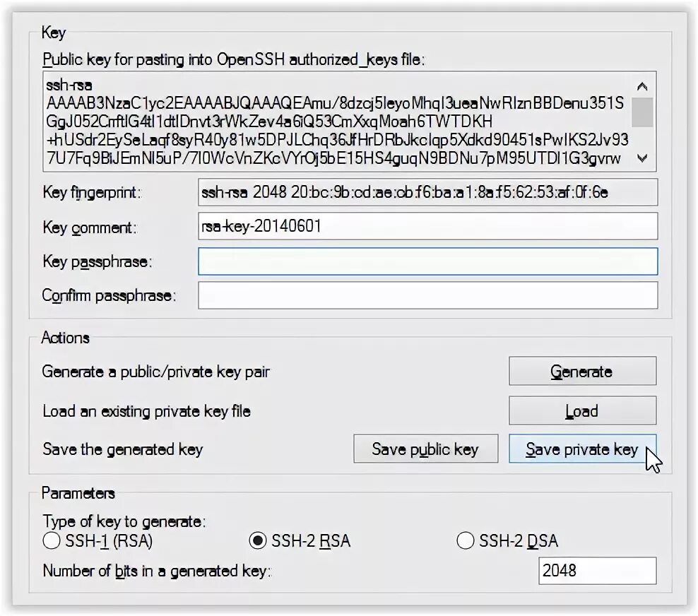Click the number of bits field showing 2048
Viewport: 698px width, 616px height.
click(x=598, y=571)
